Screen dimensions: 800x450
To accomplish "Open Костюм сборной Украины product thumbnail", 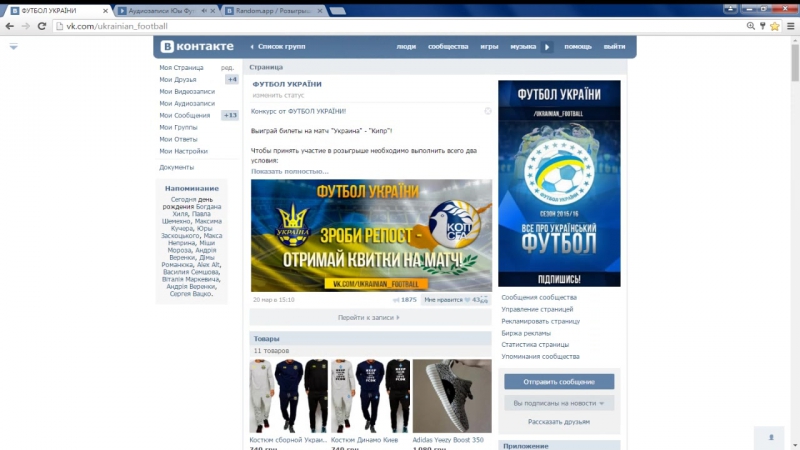I will point(288,396).
